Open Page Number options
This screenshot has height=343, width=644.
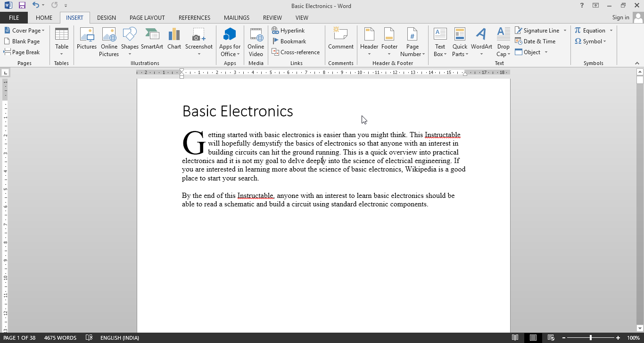click(413, 42)
